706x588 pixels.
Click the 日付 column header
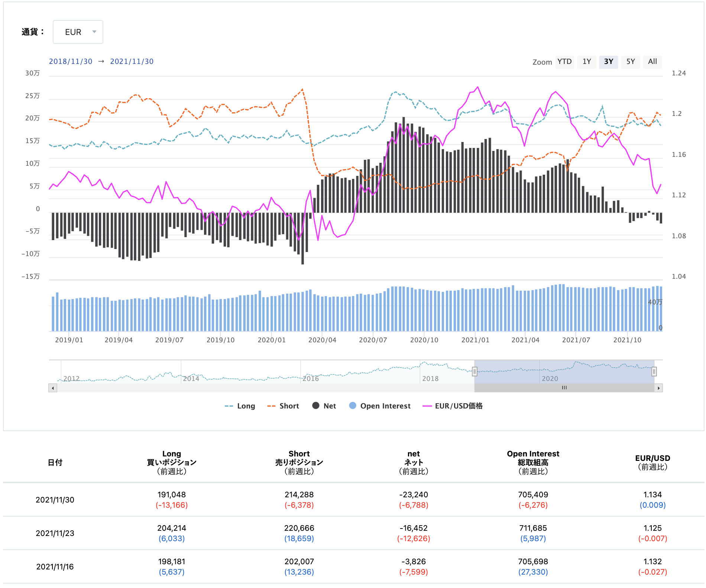pos(55,462)
